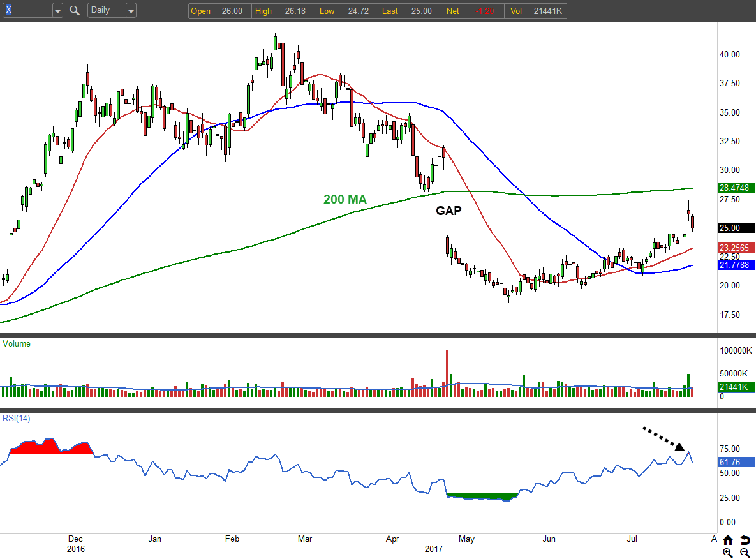Click the home icon to reset chart

(x=728, y=540)
